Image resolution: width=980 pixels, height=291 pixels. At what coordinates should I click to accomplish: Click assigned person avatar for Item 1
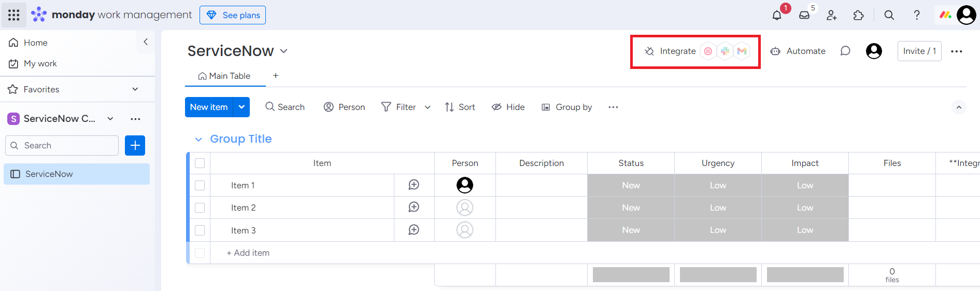click(465, 185)
